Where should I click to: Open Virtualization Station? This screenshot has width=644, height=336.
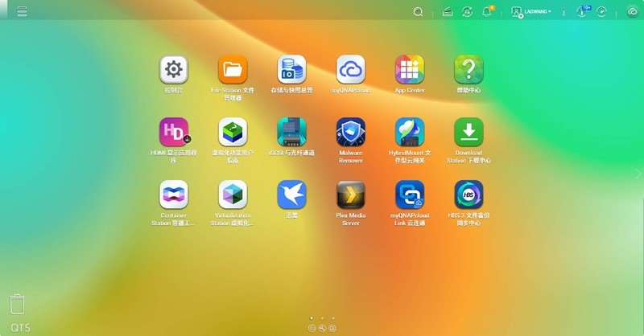(x=233, y=195)
